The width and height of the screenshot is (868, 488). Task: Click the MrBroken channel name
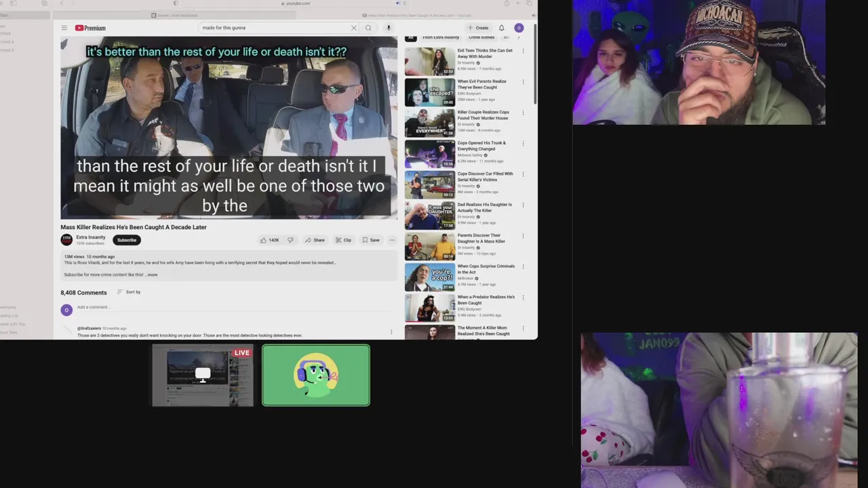pos(465,279)
